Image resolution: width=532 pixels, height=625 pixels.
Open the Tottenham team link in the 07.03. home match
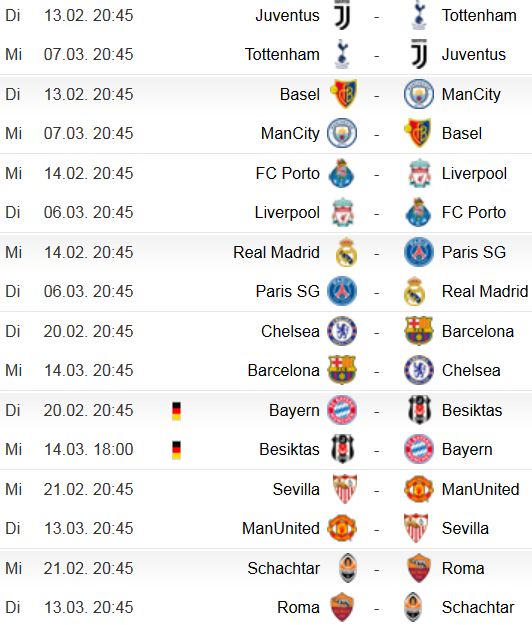point(282,54)
